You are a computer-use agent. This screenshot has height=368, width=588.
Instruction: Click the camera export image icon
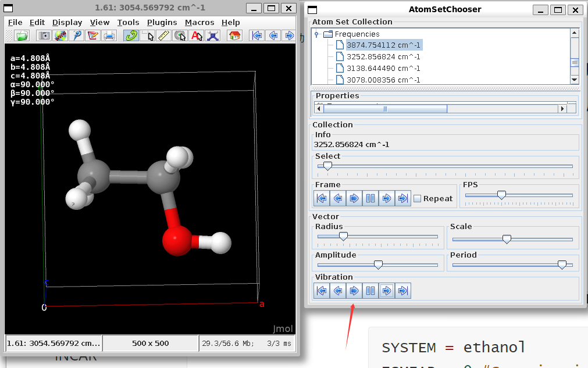click(x=44, y=35)
